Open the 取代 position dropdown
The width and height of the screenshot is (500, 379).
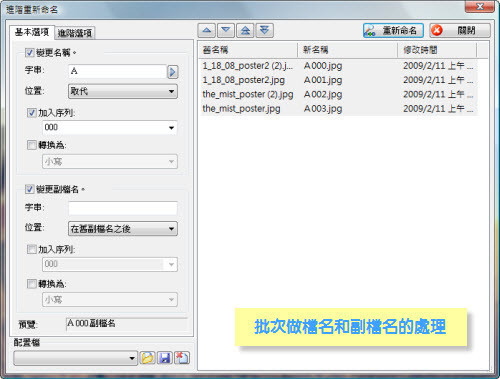pos(123,91)
